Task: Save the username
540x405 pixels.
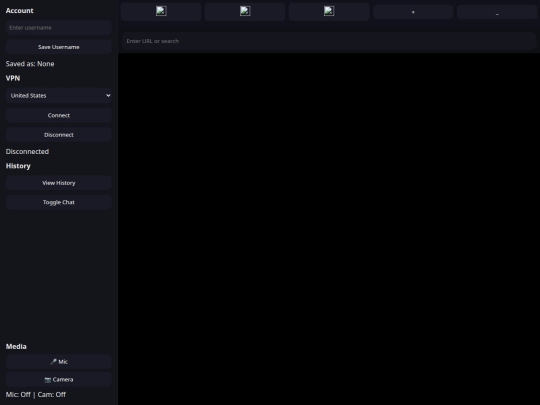Action: point(59,47)
